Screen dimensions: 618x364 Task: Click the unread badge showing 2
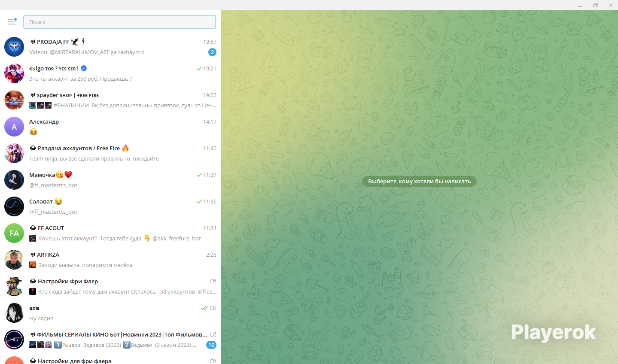[212, 52]
